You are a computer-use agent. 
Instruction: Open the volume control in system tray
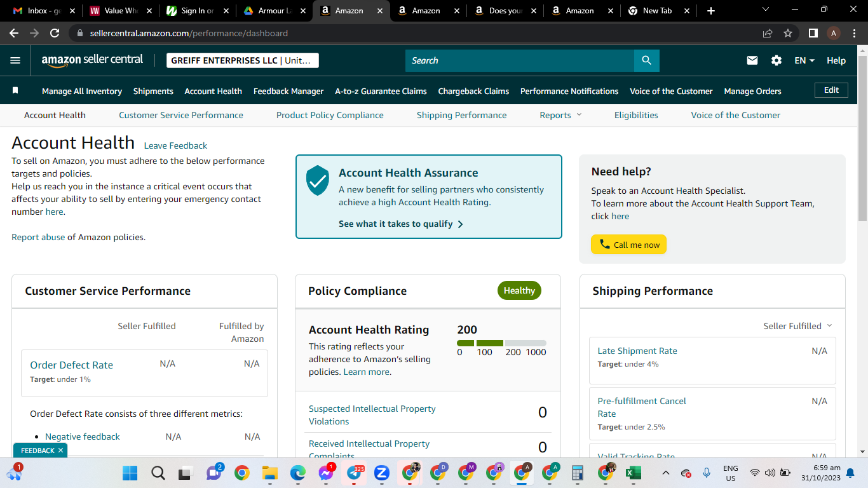pyautogui.click(x=770, y=473)
